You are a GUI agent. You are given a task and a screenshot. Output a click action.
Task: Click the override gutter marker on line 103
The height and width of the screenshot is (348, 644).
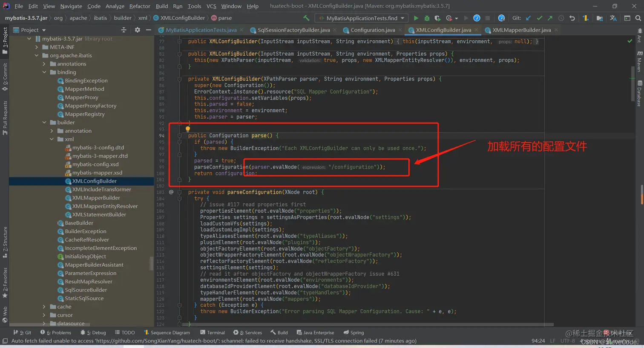171,192
